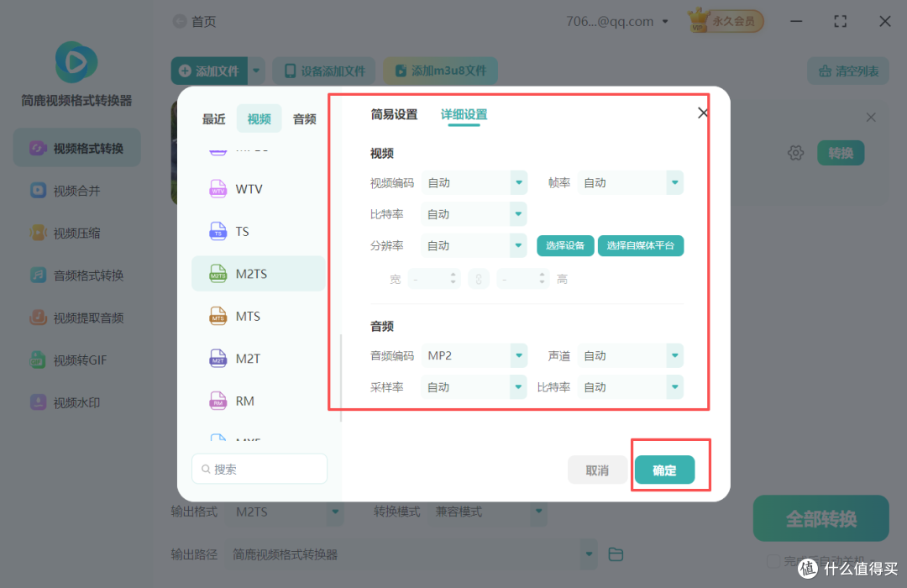The height and width of the screenshot is (588, 907).
Task: Expand the 声道 dropdown
Action: coord(674,355)
